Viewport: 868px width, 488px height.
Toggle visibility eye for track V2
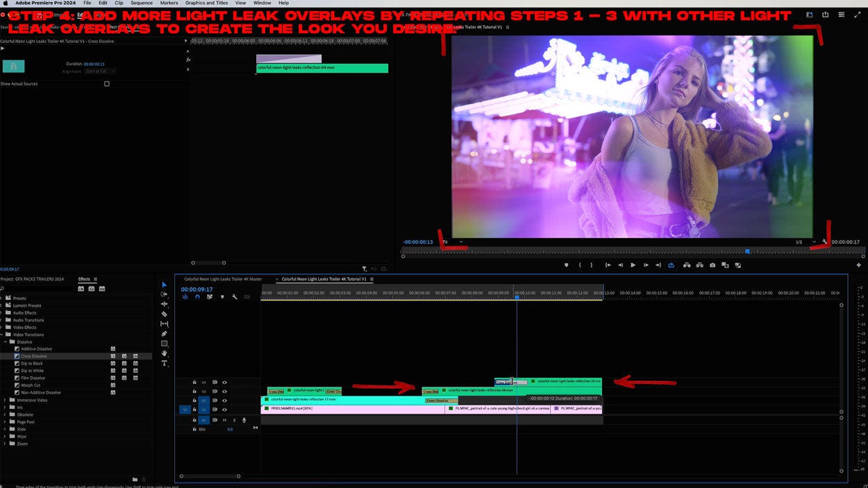click(224, 401)
